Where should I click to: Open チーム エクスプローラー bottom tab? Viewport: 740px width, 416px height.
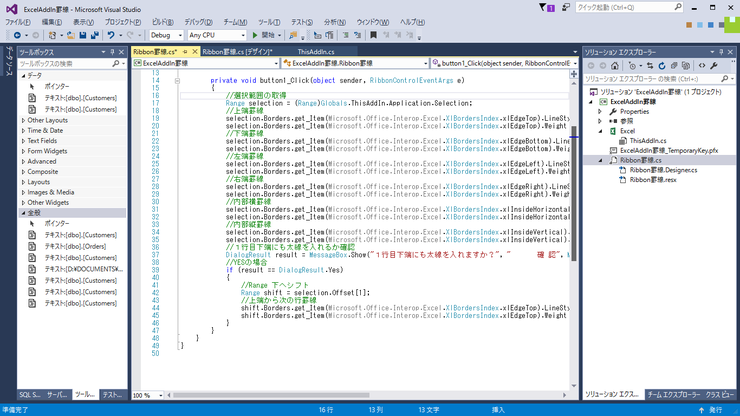tap(674, 395)
